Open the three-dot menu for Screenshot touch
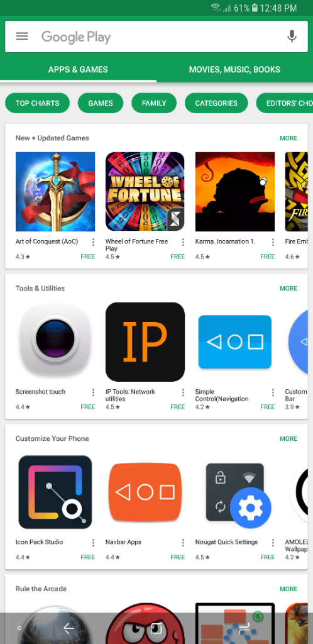Screen dimensions: 313x644 (93, 392)
